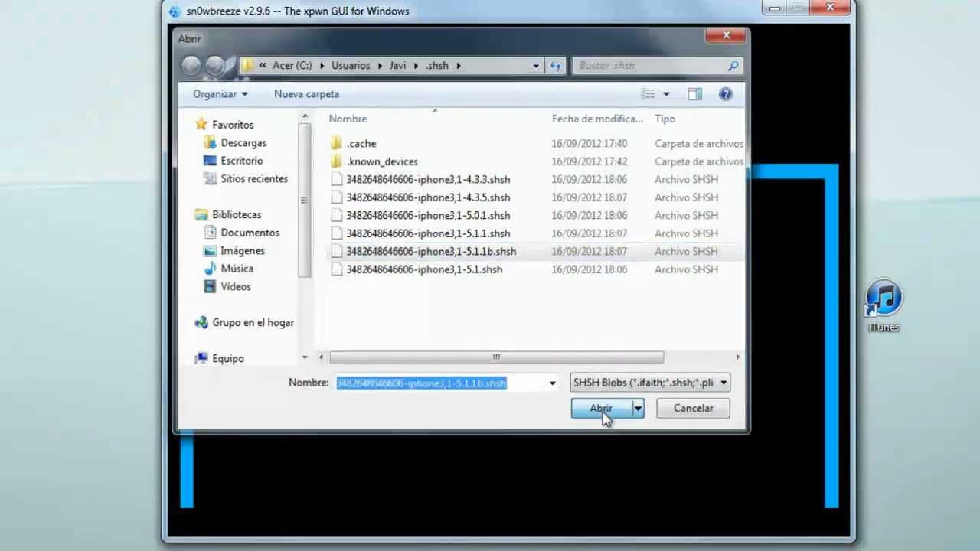Viewport: 980px width, 551px height.
Task: Select file iphone3,1-4.3.3.shsh
Action: coord(428,179)
